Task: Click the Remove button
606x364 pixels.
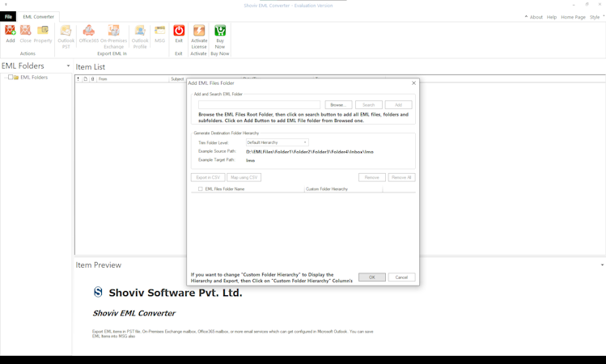Action: point(372,177)
